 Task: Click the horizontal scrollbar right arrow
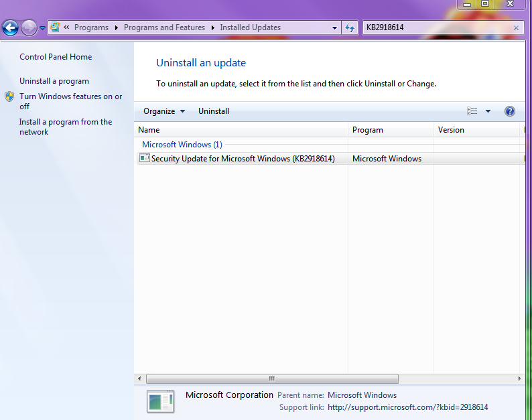coord(519,378)
